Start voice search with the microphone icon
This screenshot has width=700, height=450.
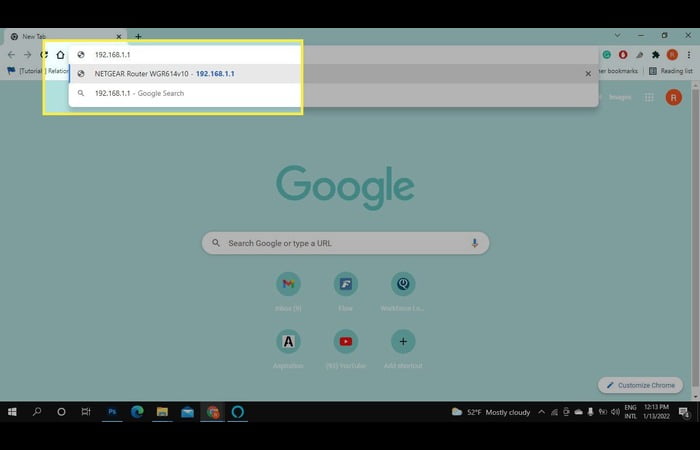click(x=474, y=243)
